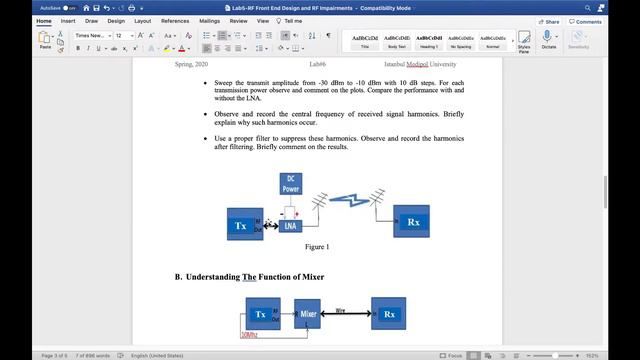Search the document with the magnifier icon
Screen dimensions: 640x360
587,8
